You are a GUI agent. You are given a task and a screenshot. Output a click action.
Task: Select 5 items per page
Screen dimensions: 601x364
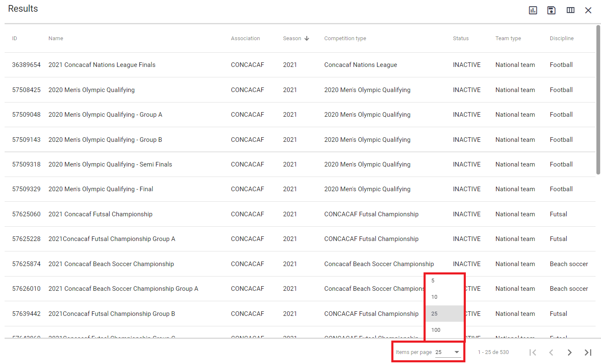[x=433, y=281]
